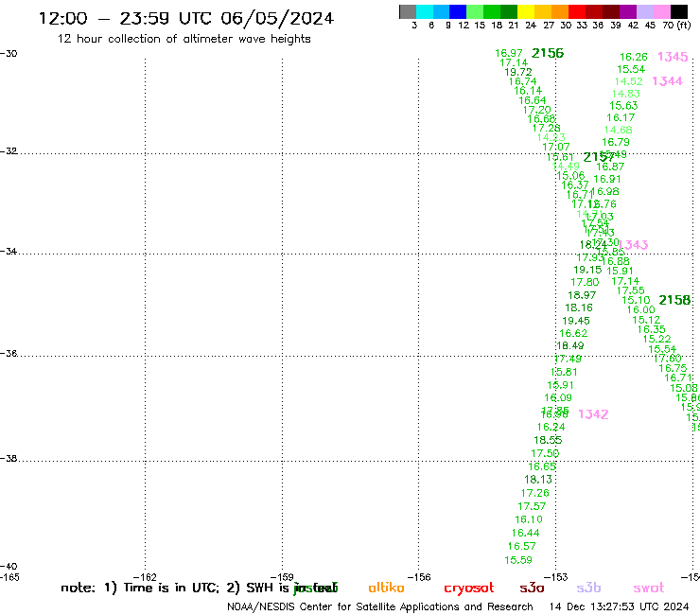Click wave height value 15.59
This screenshot has height=615, width=700.
[x=518, y=560]
